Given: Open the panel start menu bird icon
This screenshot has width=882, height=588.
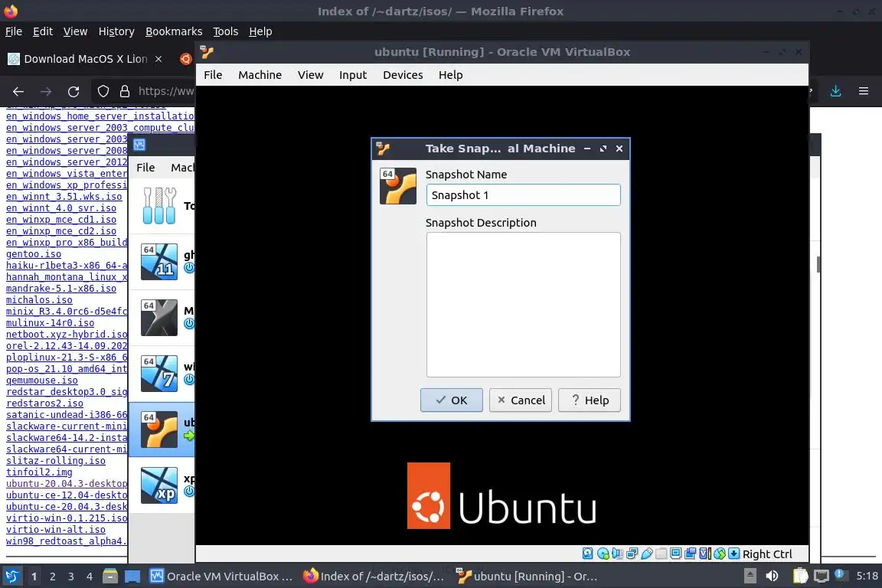Looking at the screenshot, I should tap(11, 577).
